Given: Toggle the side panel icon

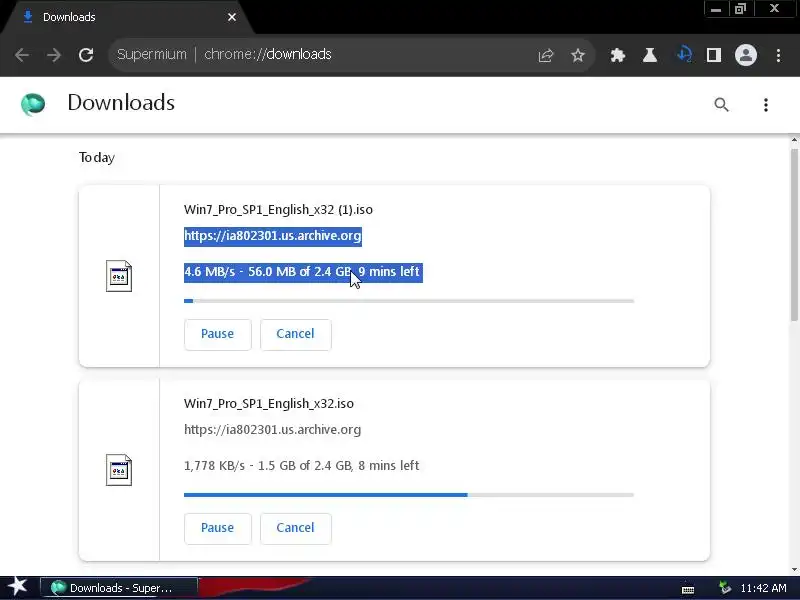Looking at the screenshot, I should coord(714,55).
